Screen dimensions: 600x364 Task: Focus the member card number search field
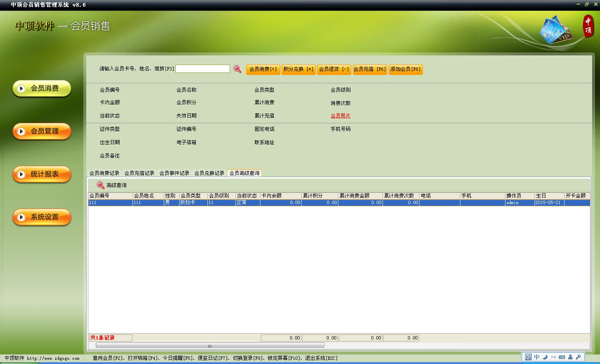point(202,69)
